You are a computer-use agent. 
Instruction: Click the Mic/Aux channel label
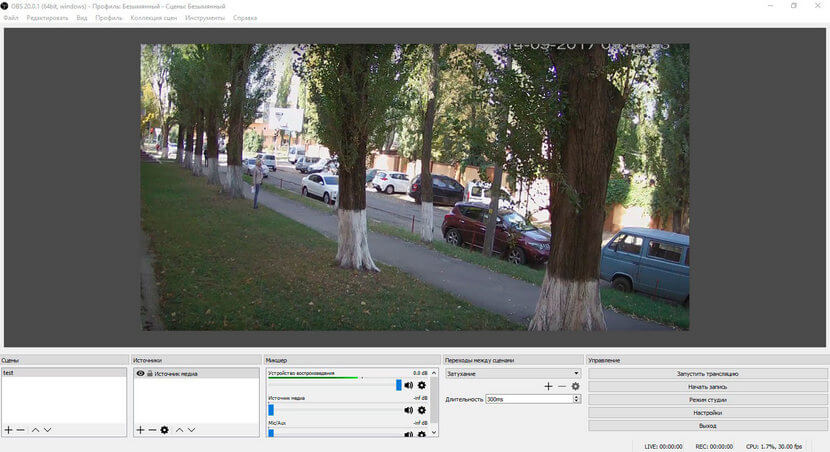pos(277,423)
